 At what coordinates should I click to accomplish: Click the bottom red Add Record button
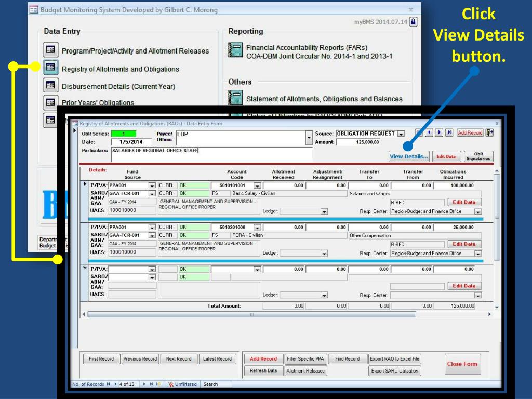coord(263,358)
